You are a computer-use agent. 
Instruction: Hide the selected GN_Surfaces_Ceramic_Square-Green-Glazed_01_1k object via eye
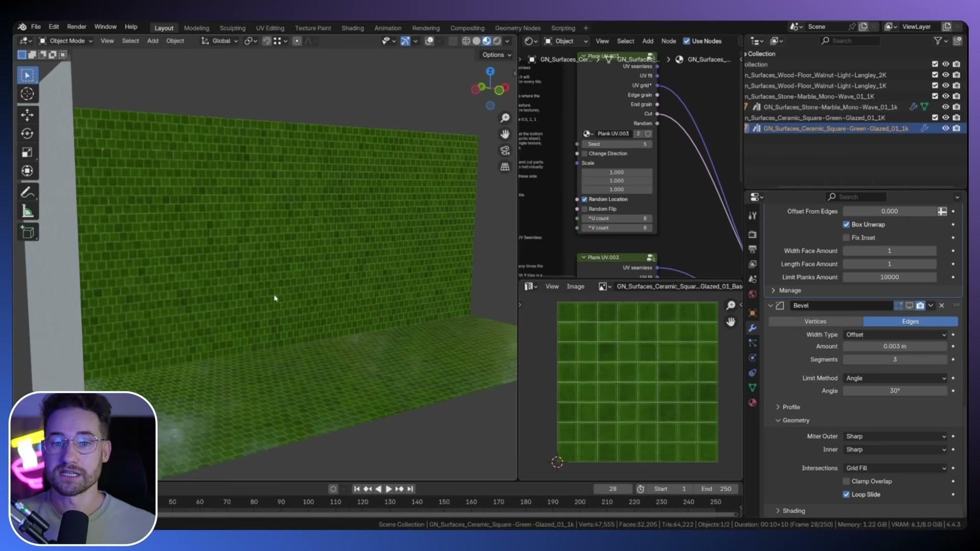point(945,129)
